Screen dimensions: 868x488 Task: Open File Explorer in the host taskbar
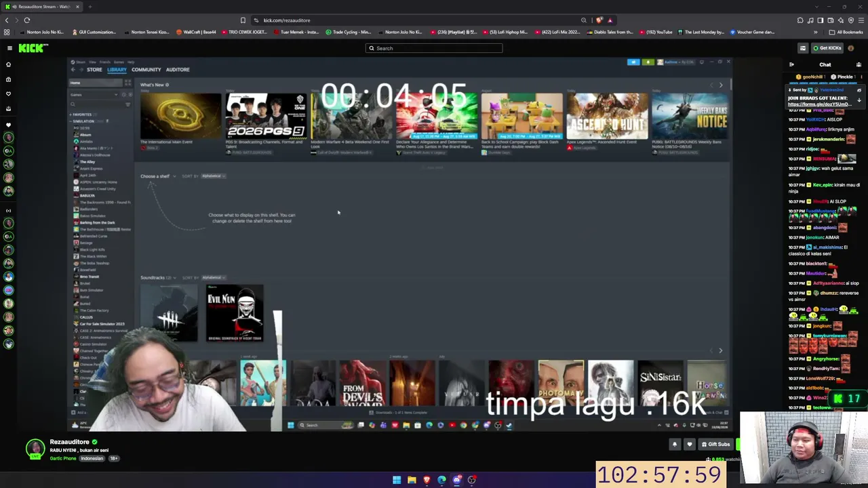point(412,480)
